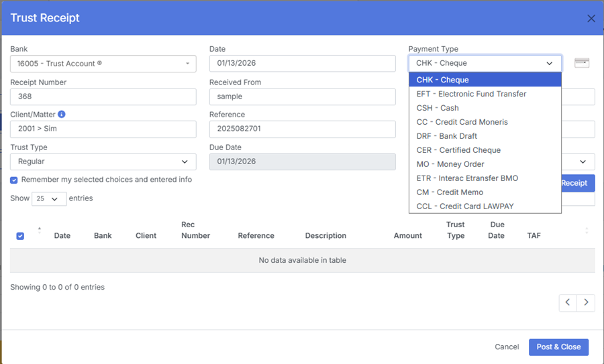Click the credit card icon beside Payment Type
The width and height of the screenshot is (604, 364).
582,63
